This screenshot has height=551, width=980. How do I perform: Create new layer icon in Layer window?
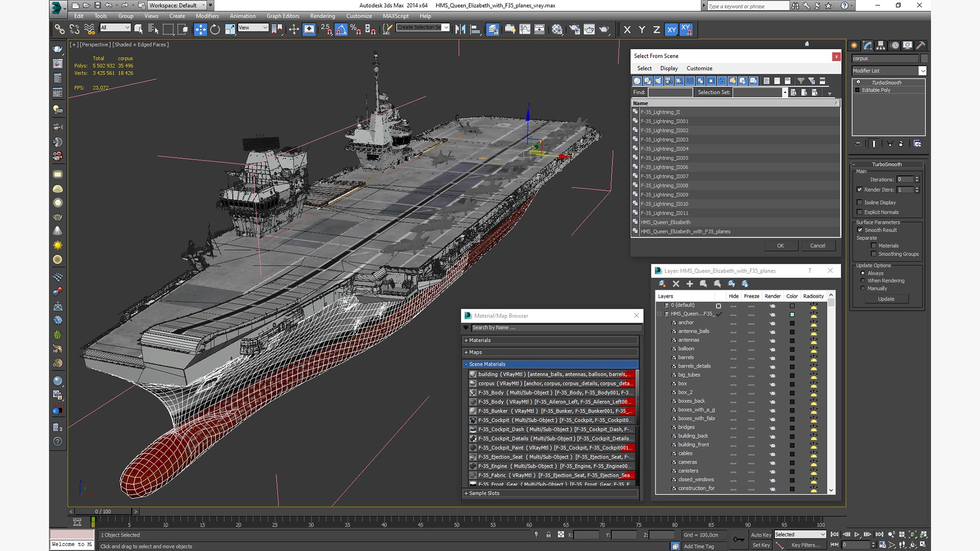tap(662, 284)
